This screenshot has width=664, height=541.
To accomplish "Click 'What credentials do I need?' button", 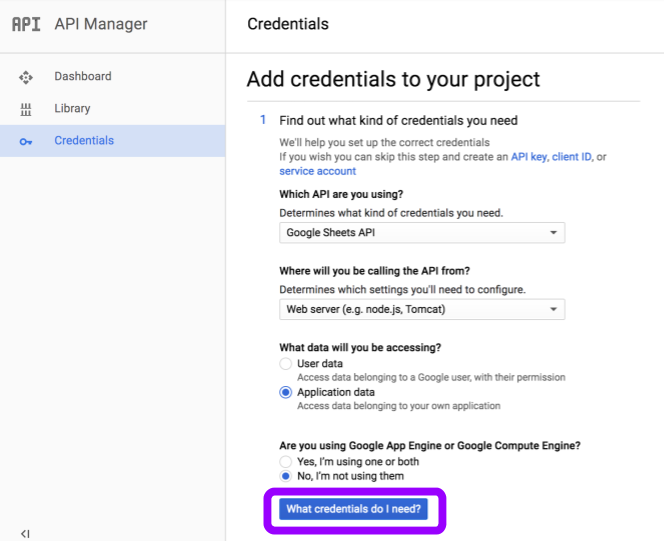I will click(x=354, y=509).
